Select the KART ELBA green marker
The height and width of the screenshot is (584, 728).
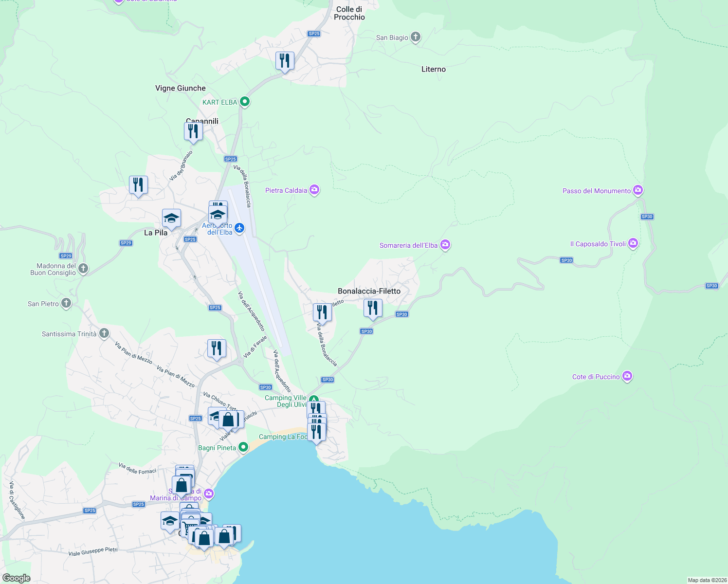click(245, 102)
